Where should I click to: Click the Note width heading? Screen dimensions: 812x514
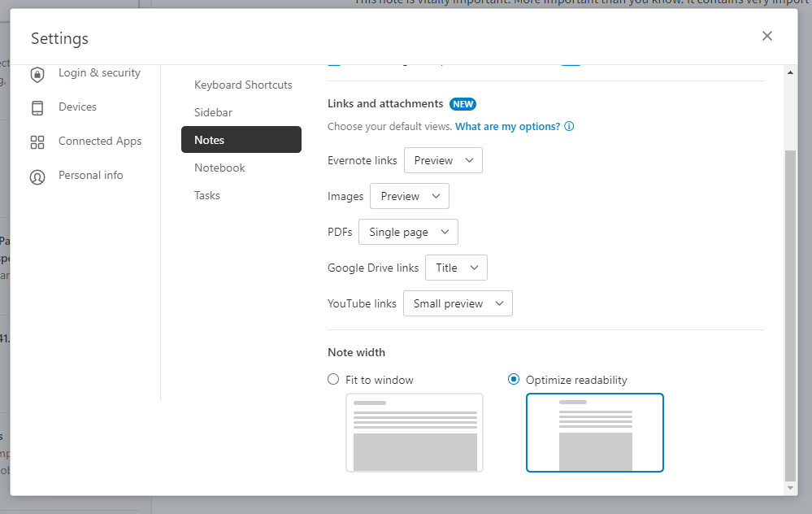coord(356,352)
